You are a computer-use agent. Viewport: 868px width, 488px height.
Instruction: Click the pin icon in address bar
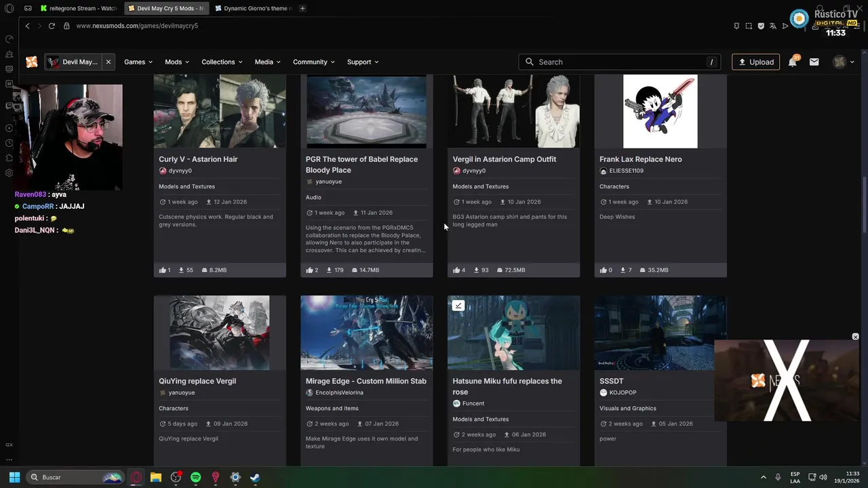click(736, 26)
